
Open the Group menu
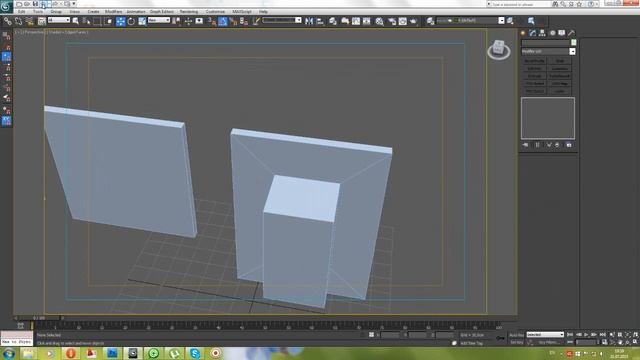[x=56, y=12]
